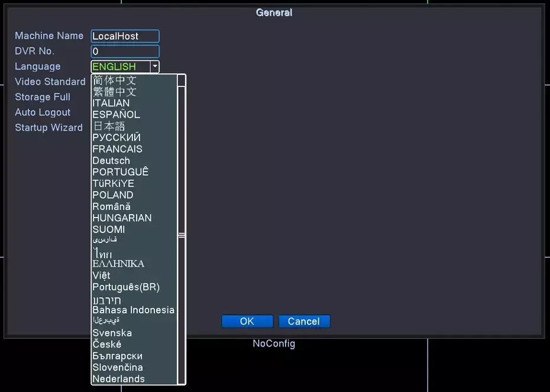This screenshot has width=550, height=392.
Task: Click the OK button
Action: click(247, 321)
